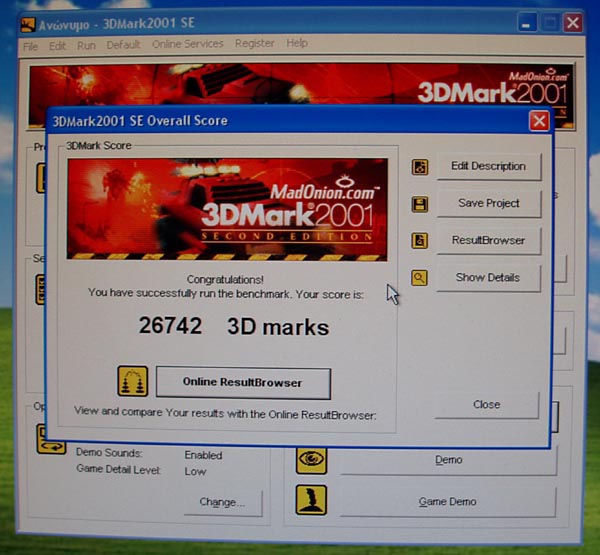Open the Online Services menu
This screenshot has width=600, height=555.
pyautogui.click(x=188, y=44)
